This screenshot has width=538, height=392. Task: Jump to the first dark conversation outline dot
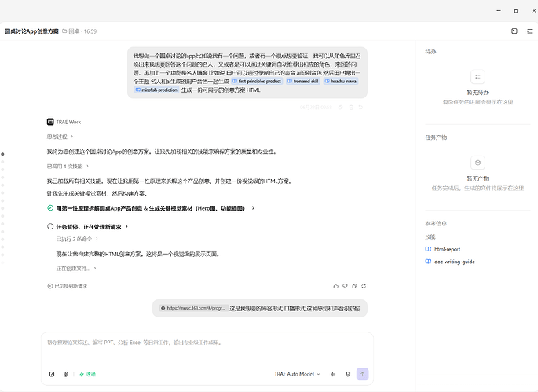pyautogui.click(x=2, y=154)
